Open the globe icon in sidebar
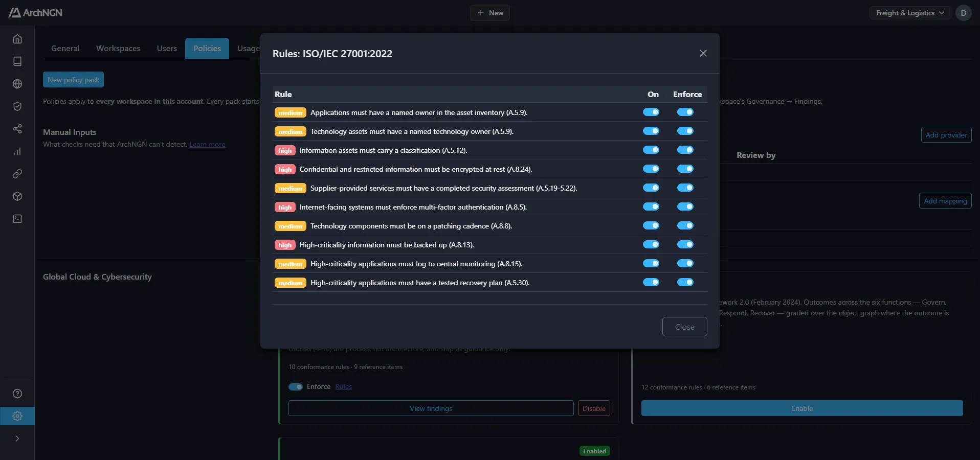980x460 pixels. click(17, 84)
